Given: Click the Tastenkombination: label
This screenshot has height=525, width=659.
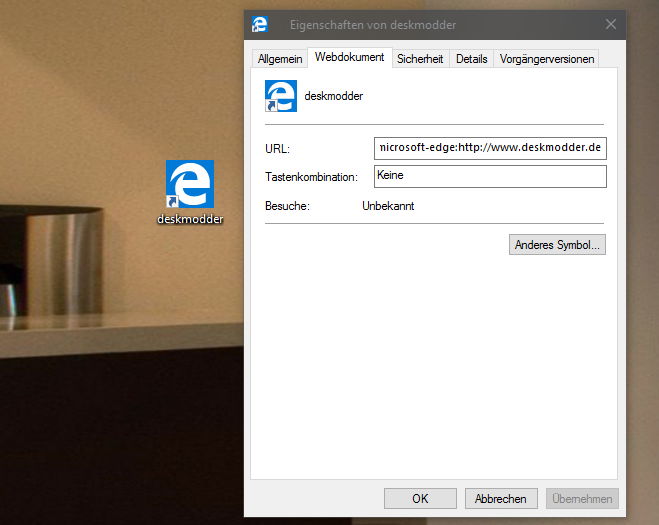Looking at the screenshot, I should point(311,177).
